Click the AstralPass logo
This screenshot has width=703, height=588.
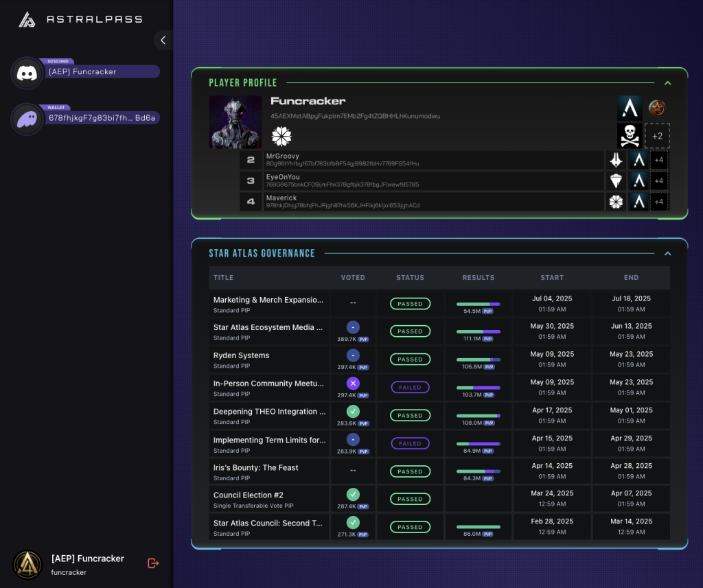(x=25, y=19)
